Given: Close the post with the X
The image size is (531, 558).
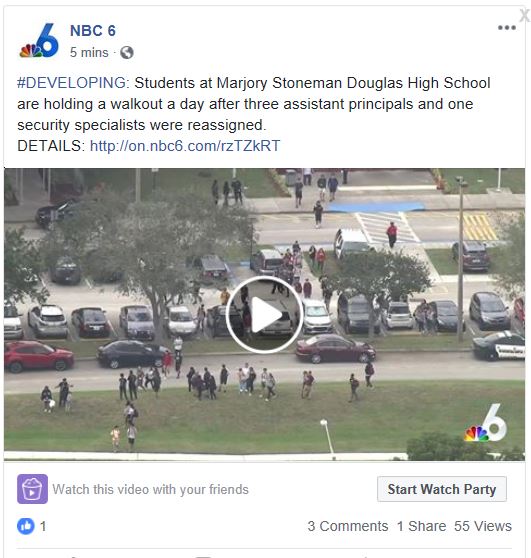Looking at the screenshot, I should 525,15.
